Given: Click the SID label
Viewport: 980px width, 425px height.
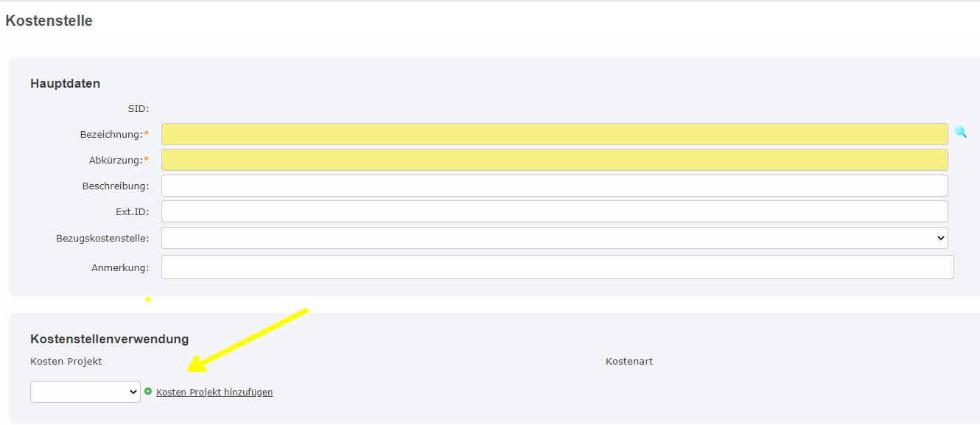Looking at the screenshot, I should (x=138, y=109).
